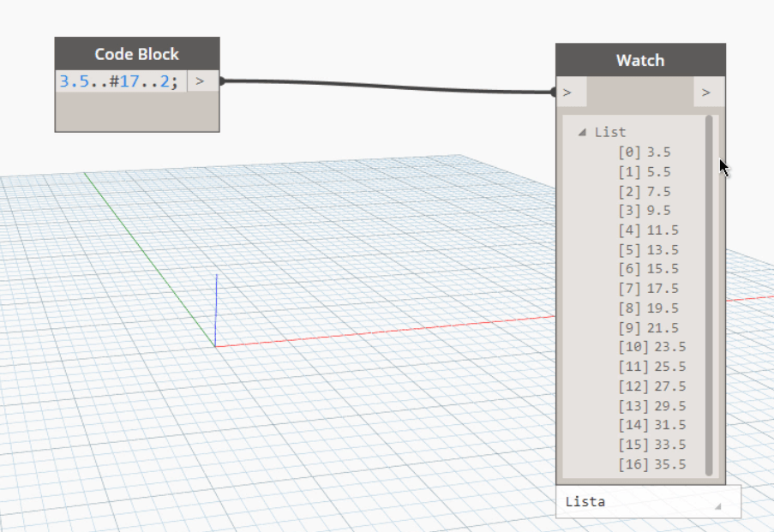Viewport: 774px width, 532px height.
Task: Edit the code text 3.5..#17..2;
Action: pos(118,81)
